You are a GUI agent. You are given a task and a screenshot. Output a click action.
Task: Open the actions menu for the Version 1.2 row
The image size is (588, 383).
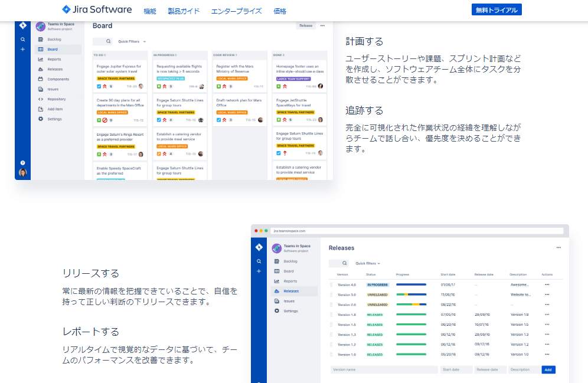point(547,345)
